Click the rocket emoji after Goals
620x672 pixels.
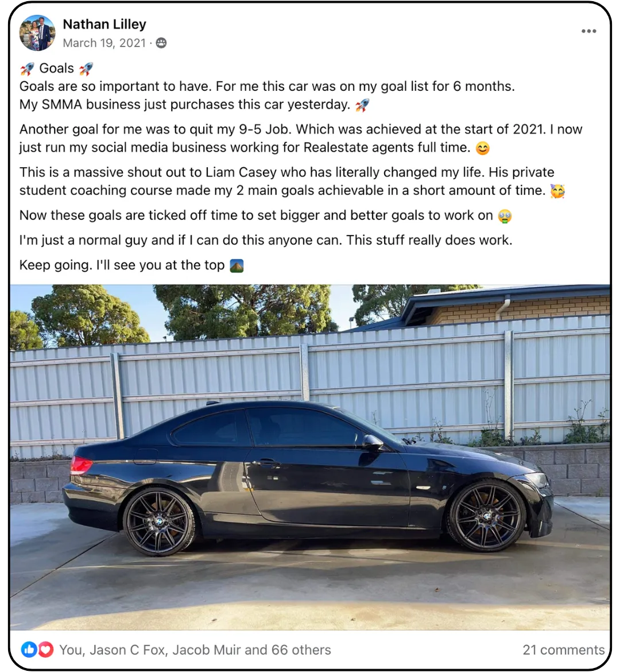tap(86, 68)
